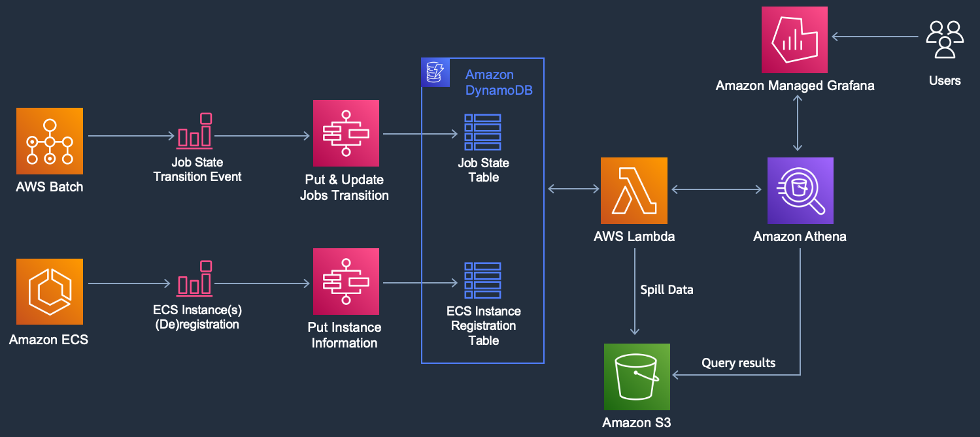This screenshot has width=980, height=437.
Task: Click the 'Amazon Managed Grafana' label
Action: pyautogui.click(x=795, y=86)
